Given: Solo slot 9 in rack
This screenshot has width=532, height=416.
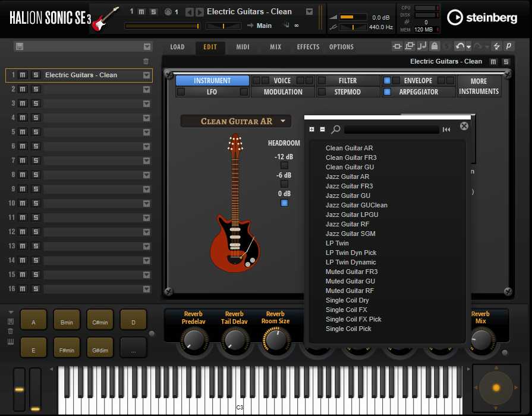Looking at the screenshot, I should coord(36,189).
